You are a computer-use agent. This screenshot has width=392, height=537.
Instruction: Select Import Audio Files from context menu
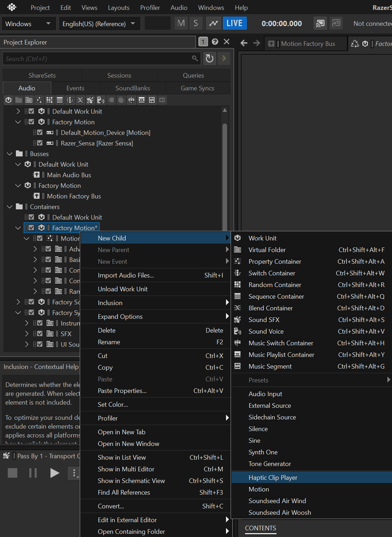(x=155, y=275)
